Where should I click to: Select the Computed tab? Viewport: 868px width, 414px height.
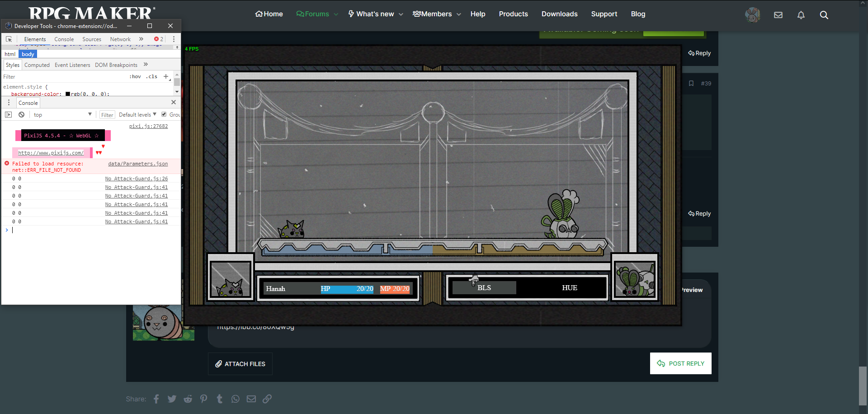[x=37, y=65]
